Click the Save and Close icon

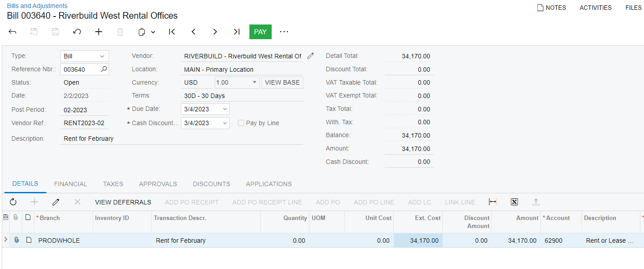(x=34, y=32)
